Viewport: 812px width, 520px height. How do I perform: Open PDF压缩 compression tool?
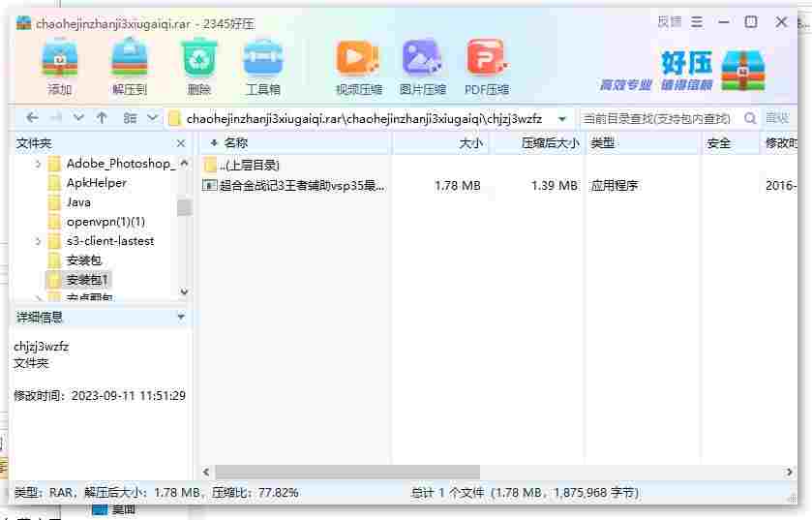486,68
